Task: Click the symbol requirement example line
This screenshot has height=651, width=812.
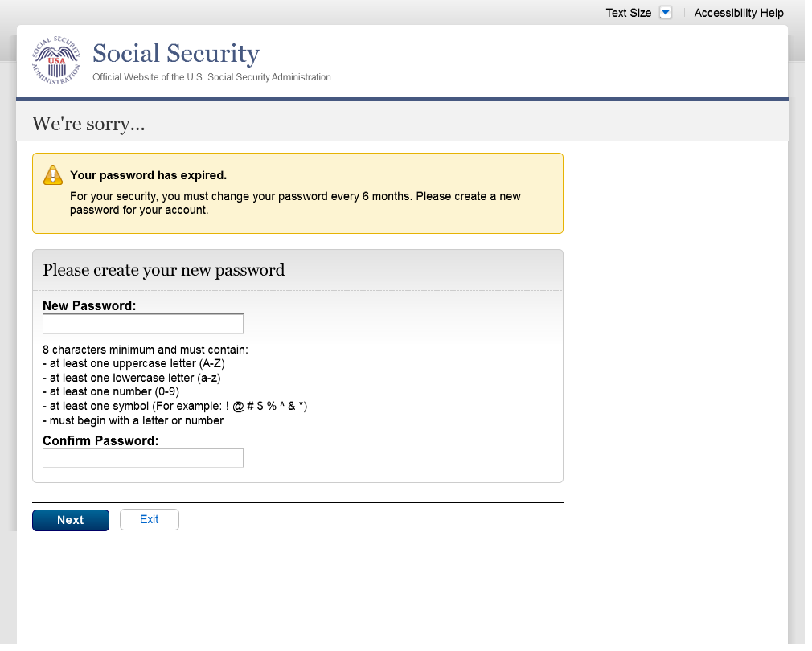Action: pos(175,406)
